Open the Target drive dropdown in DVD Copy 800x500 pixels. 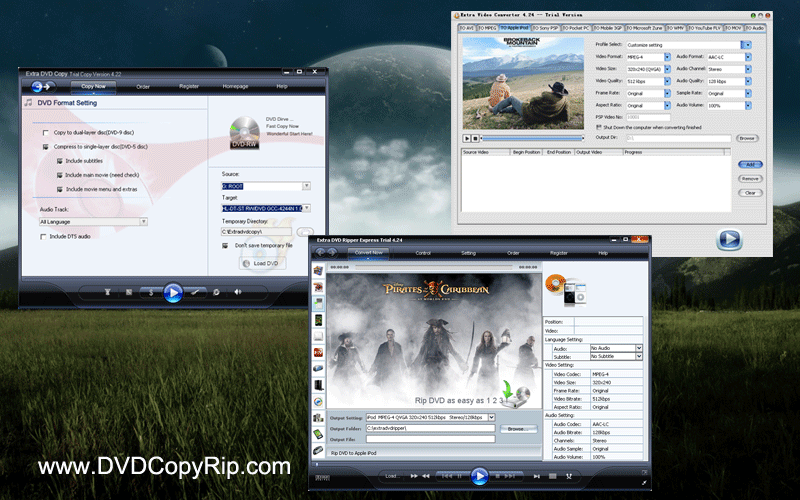(306, 208)
